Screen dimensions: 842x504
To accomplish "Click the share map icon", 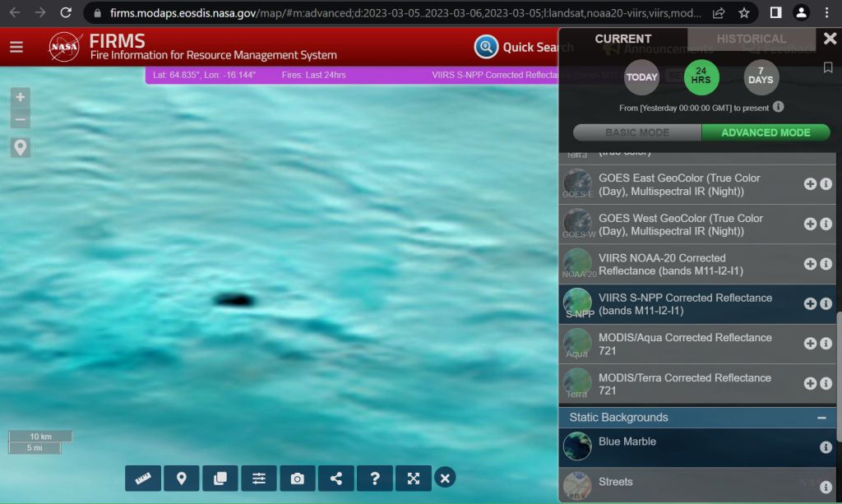I will click(x=336, y=479).
